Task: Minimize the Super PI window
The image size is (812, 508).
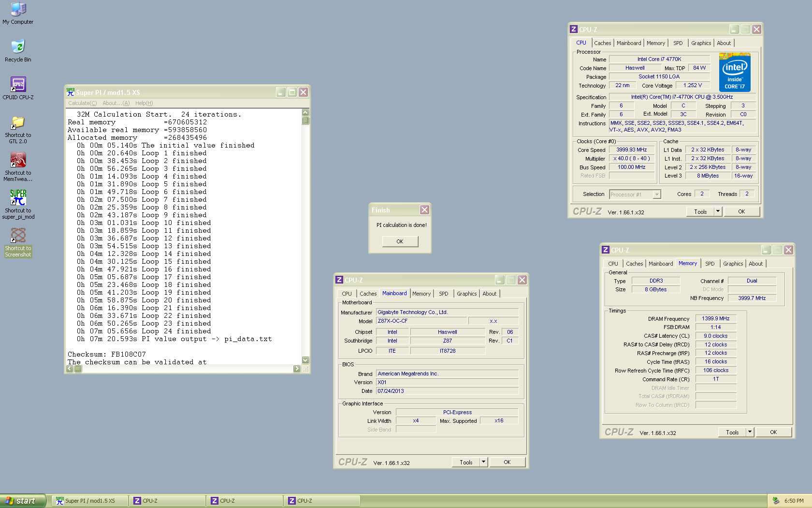Action: 281,92
